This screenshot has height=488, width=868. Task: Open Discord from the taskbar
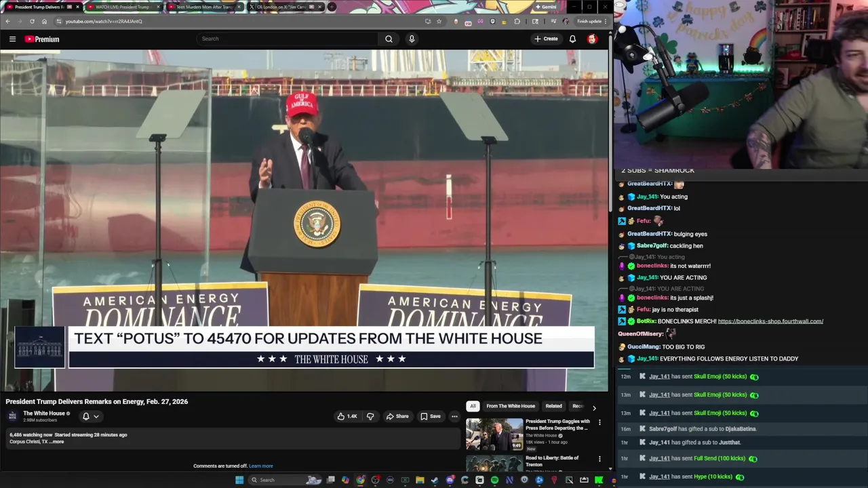pyautogui.click(x=450, y=480)
